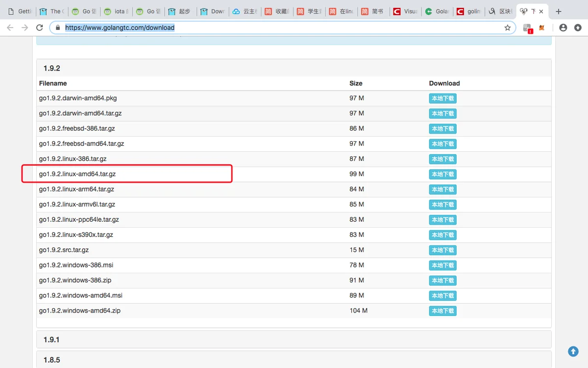Download go1.9.2.darwin-amd64.pkg via 本地下载 button
Screen dimensions: 588x368
[442, 99]
